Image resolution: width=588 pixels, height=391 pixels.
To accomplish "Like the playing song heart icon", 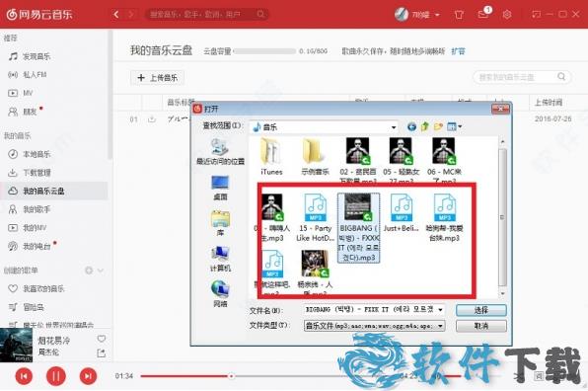I will [x=102, y=339].
